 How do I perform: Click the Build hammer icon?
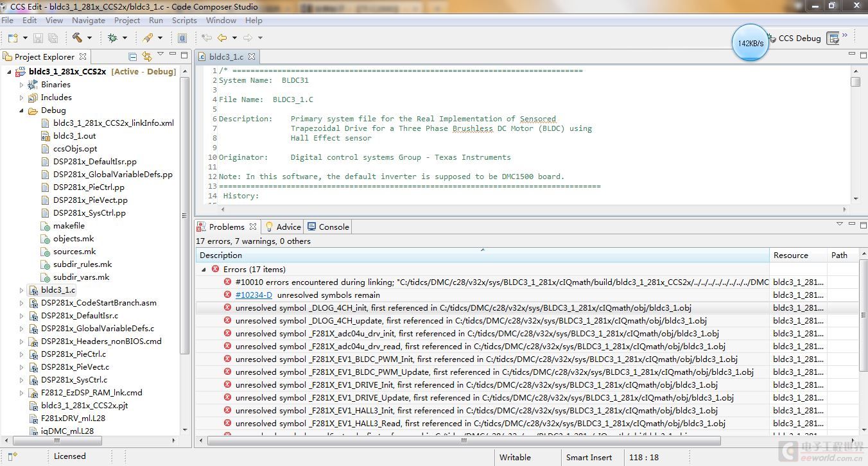tap(77, 38)
